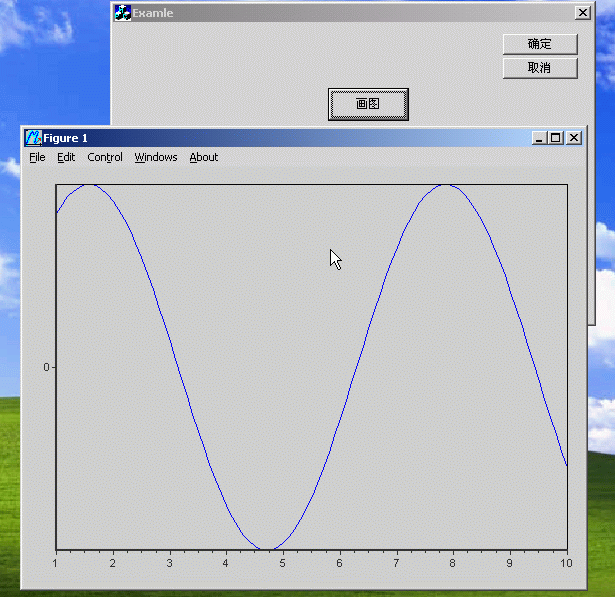Maximize the Figure 1 window

(x=556, y=138)
